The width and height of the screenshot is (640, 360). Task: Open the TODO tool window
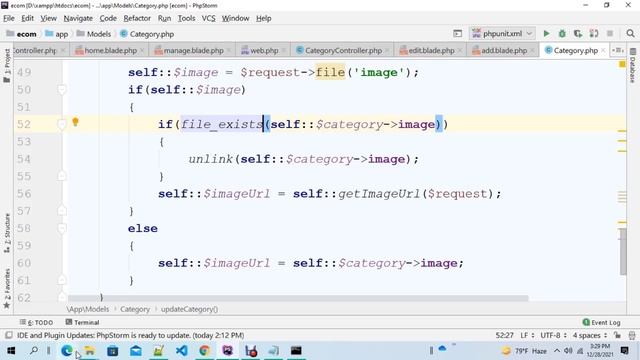[36, 322]
